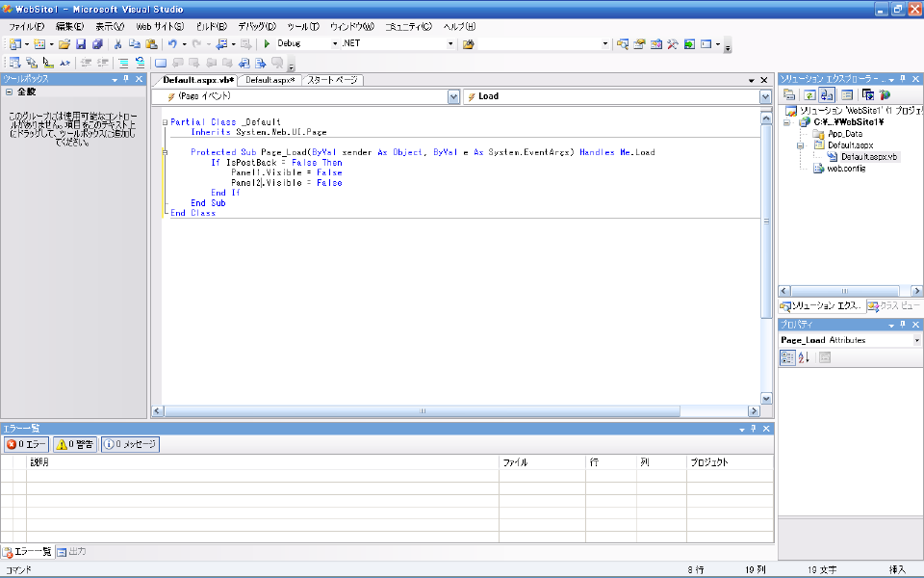This screenshot has width=924, height=578.
Task: Open the Load method dropdown
Action: (x=766, y=96)
